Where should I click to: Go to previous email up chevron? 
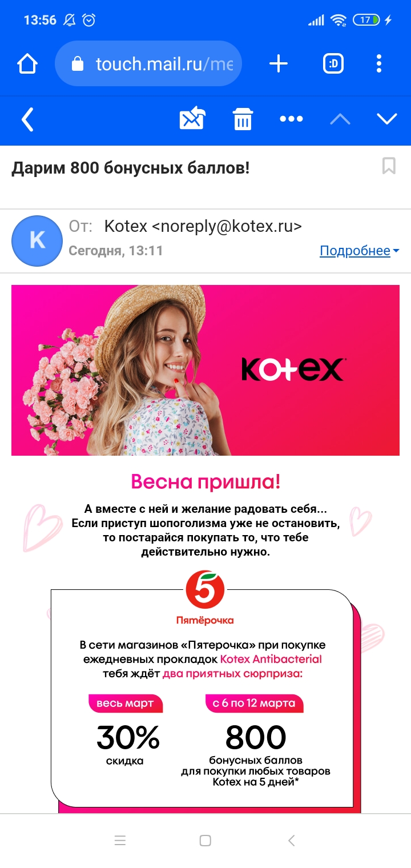340,119
